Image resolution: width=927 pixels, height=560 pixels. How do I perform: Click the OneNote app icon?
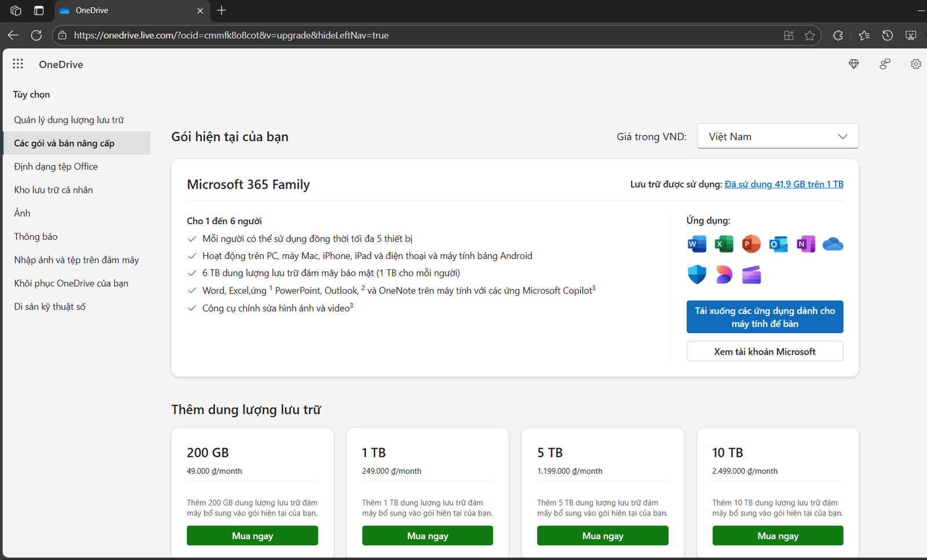805,244
